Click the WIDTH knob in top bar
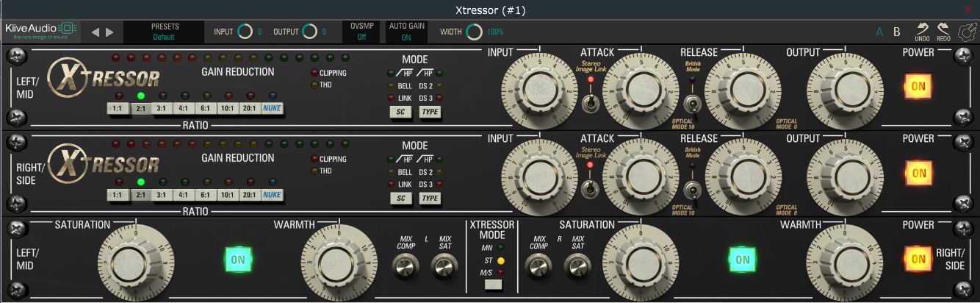Image resolution: width=980 pixels, height=303 pixels. (475, 32)
